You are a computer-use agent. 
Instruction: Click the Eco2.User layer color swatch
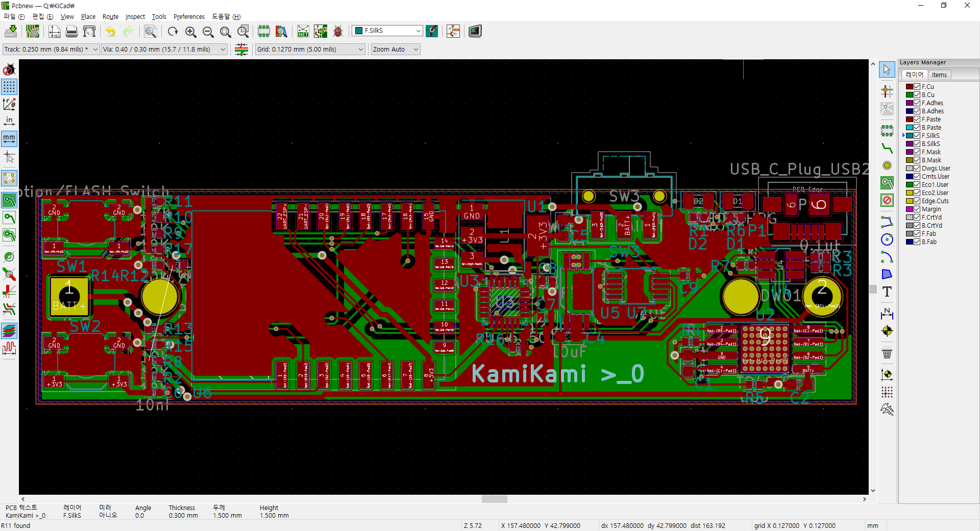pos(910,193)
